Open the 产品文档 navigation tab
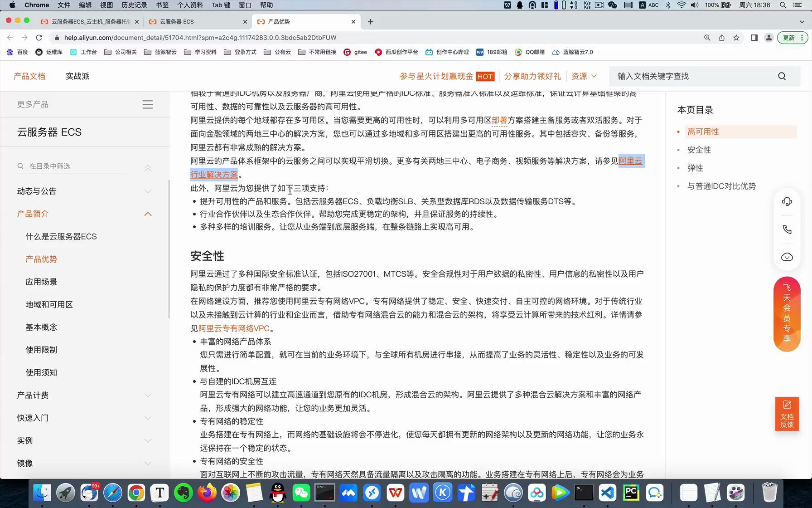The width and height of the screenshot is (812, 508). [x=29, y=76]
